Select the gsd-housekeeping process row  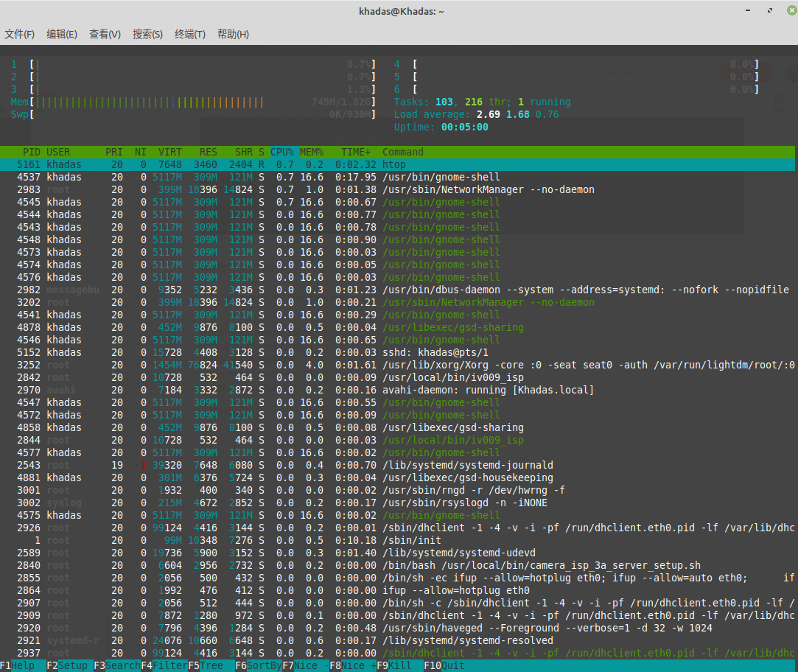397,478
